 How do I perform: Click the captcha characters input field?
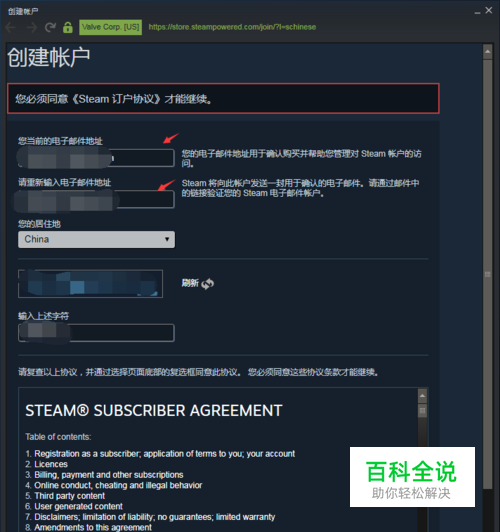[96, 333]
